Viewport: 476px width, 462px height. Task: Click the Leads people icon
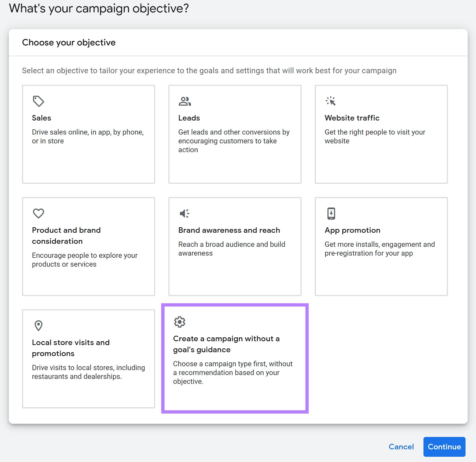point(185,101)
